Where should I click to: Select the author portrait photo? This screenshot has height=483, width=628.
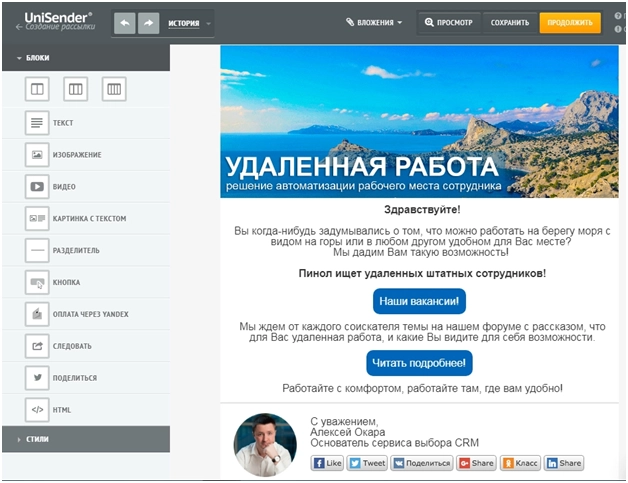pos(265,445)
